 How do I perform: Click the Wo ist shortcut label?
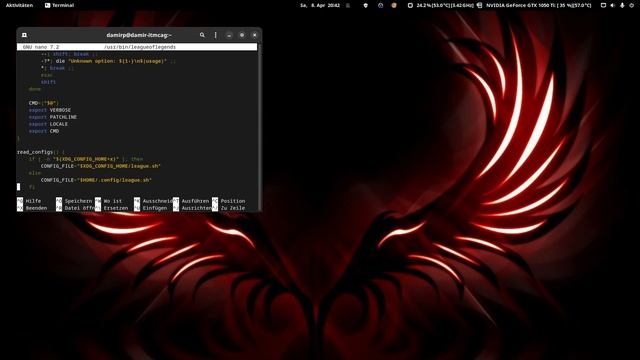[x=113, y=201]
